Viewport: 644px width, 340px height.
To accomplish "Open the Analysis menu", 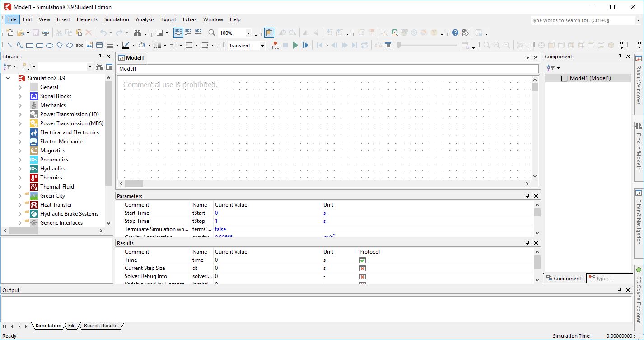I will (145, 19).
